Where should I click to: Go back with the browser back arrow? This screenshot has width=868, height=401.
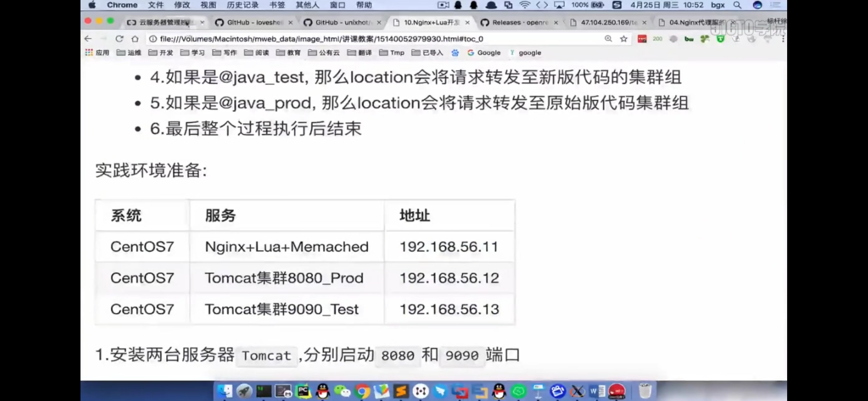pos(88,39)
